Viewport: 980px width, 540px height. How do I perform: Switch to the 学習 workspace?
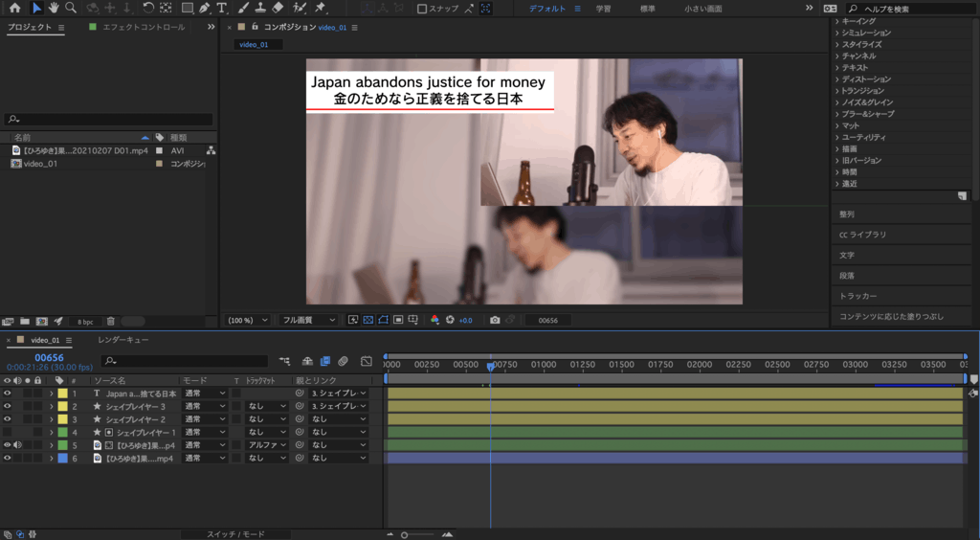[x=603, y=9]
